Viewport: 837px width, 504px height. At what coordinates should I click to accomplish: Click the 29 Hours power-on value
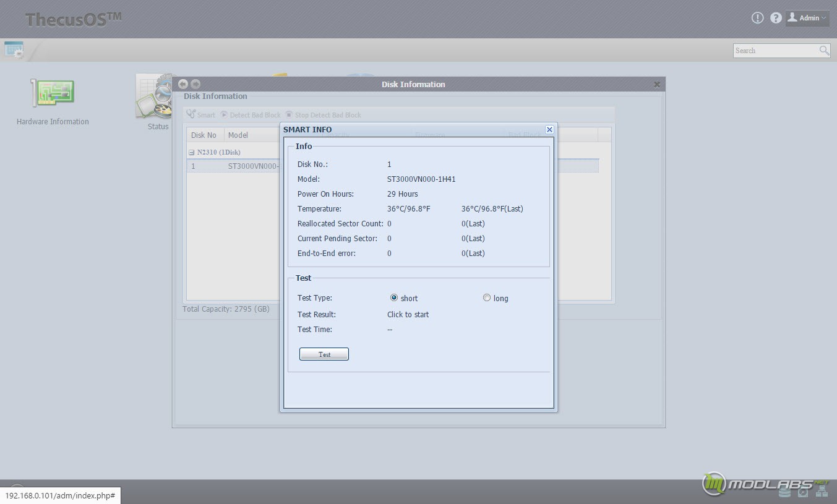(x=403, y=194)
